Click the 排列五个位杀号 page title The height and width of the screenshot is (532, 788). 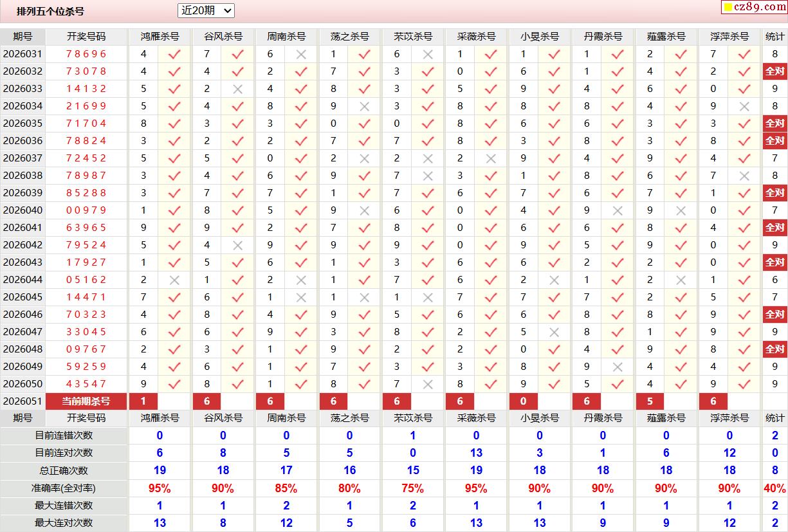click(x=50, y=11)
